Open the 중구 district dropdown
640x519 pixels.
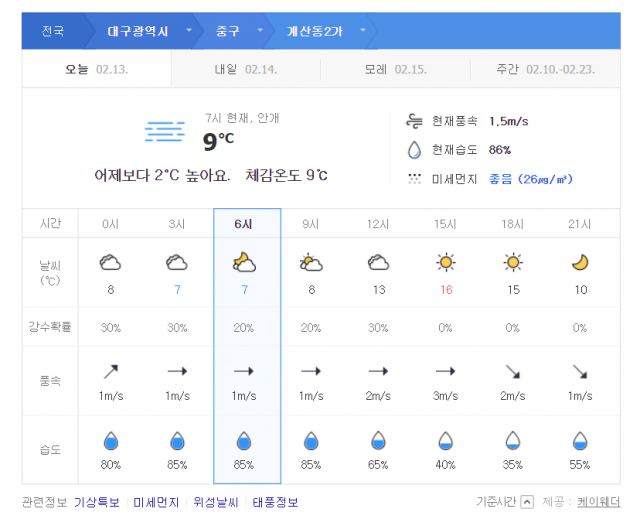260,30
